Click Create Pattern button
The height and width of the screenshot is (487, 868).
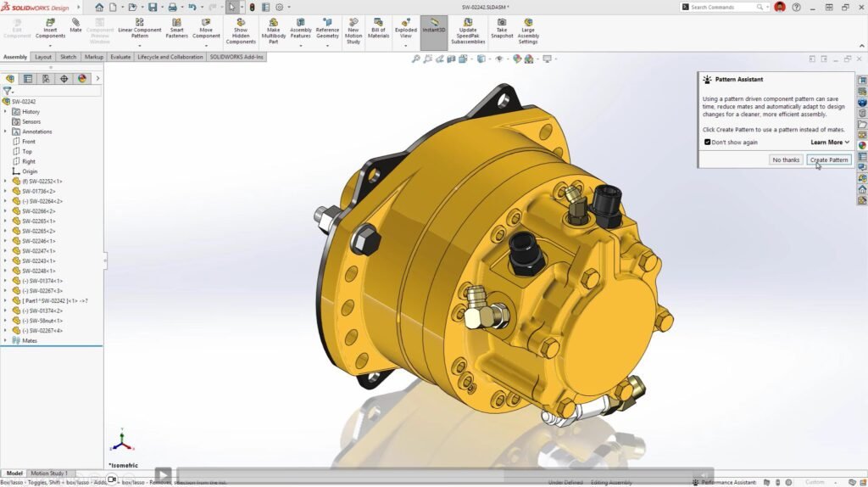click(829, 160)
